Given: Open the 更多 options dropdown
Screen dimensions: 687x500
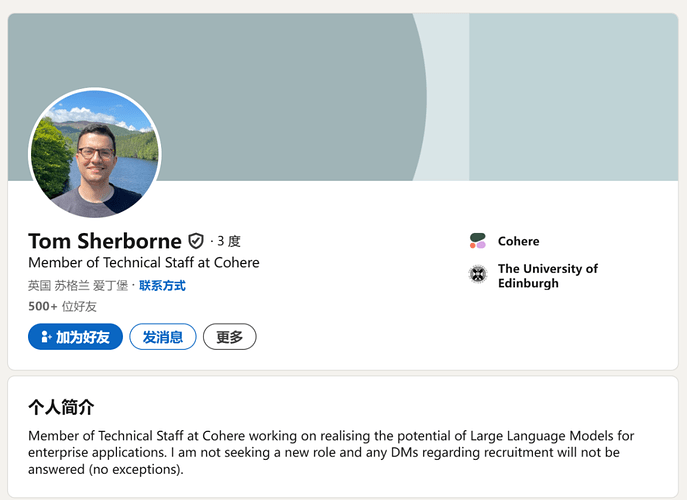Looking at the screenshot, I should click(x=230, y=337).
